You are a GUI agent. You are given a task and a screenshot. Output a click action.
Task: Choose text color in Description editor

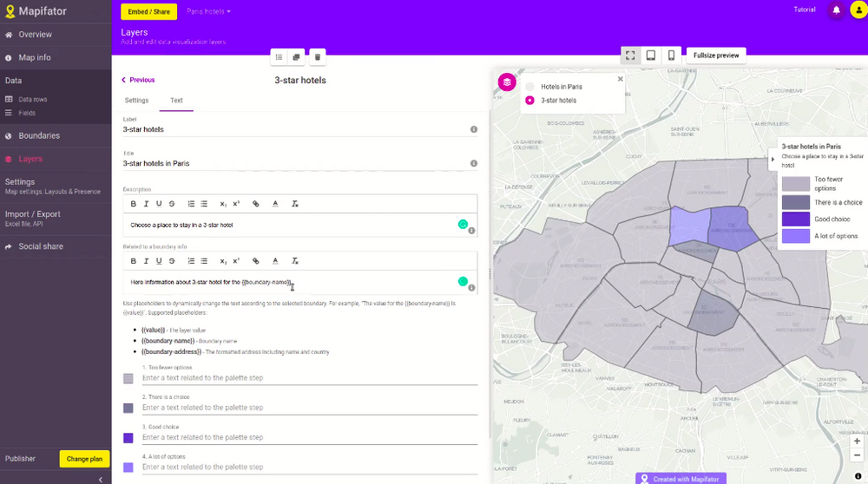(275, 204)
